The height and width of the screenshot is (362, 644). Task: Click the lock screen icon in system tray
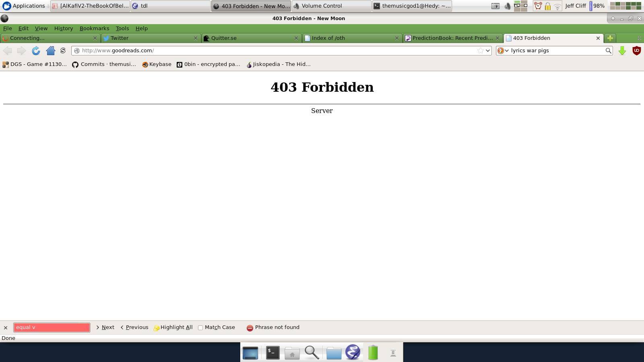(547, 6)
